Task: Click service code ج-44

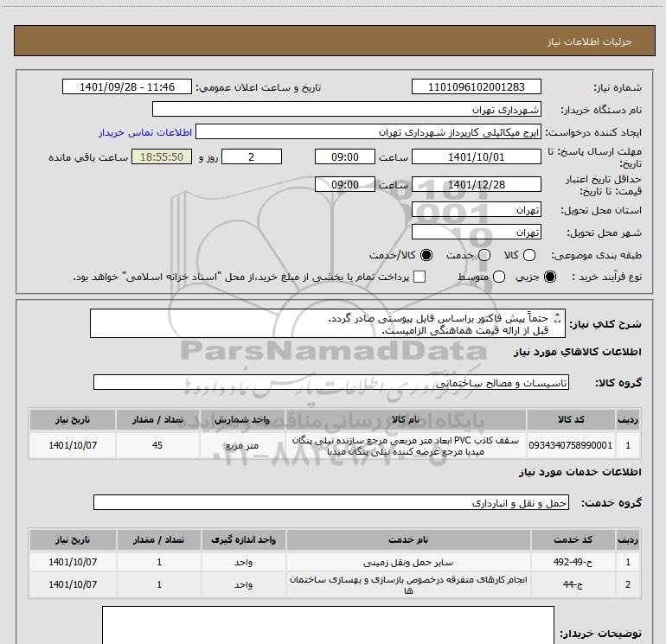Action: tap(573, 584)
